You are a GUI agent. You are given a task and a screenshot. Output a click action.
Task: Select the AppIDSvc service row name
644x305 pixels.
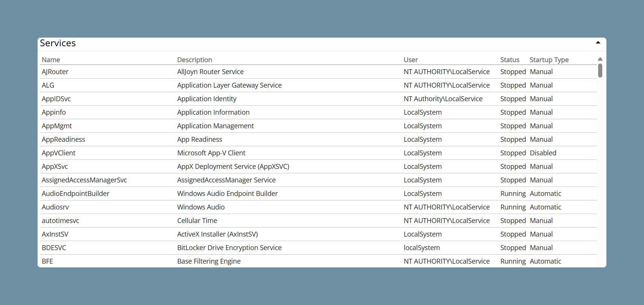point(56,99)
